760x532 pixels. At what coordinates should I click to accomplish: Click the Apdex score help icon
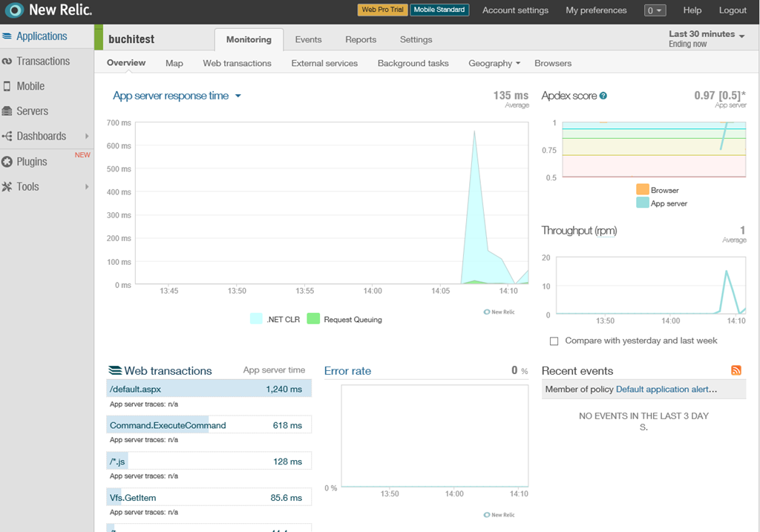603,96
